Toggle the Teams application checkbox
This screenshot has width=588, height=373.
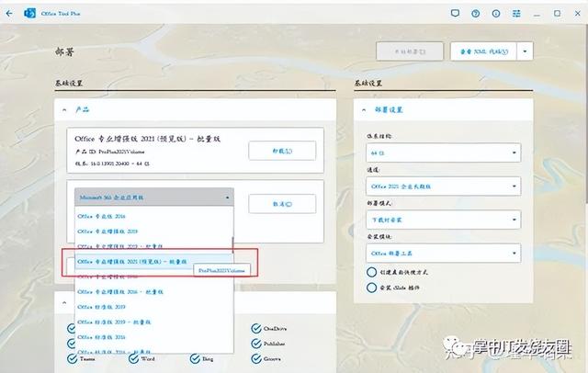pos(72,358)
